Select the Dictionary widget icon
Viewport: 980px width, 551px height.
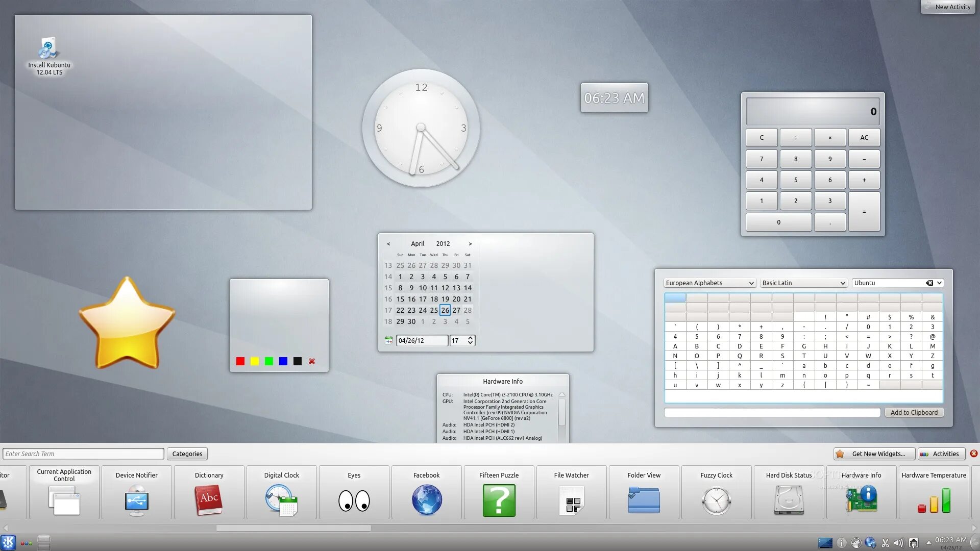(209, 500)
